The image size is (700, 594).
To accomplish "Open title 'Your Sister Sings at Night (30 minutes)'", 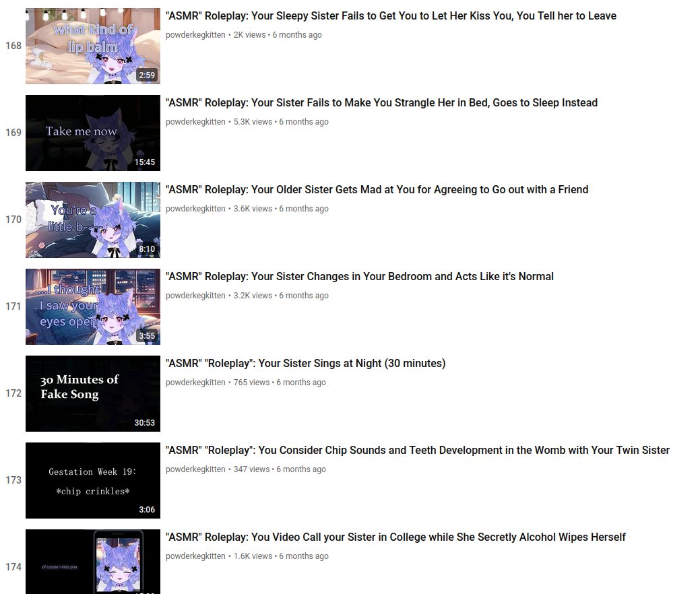I will coord(305,363).
